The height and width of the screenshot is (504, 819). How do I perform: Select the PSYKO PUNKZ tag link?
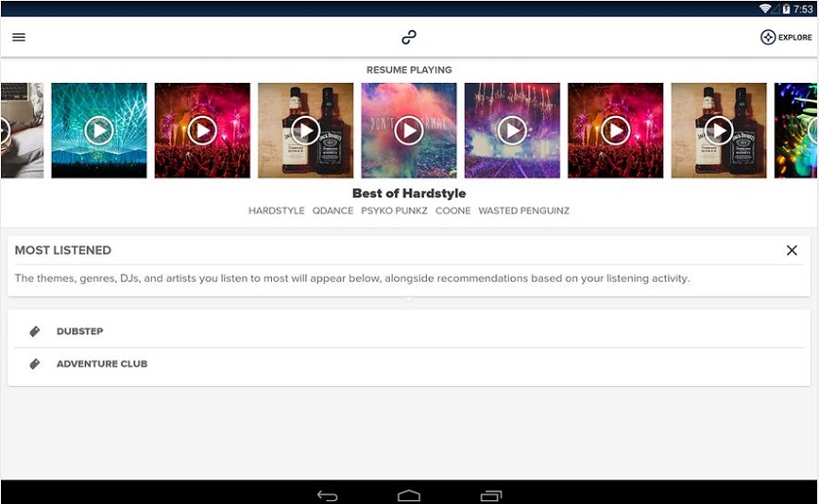(394, 211)
